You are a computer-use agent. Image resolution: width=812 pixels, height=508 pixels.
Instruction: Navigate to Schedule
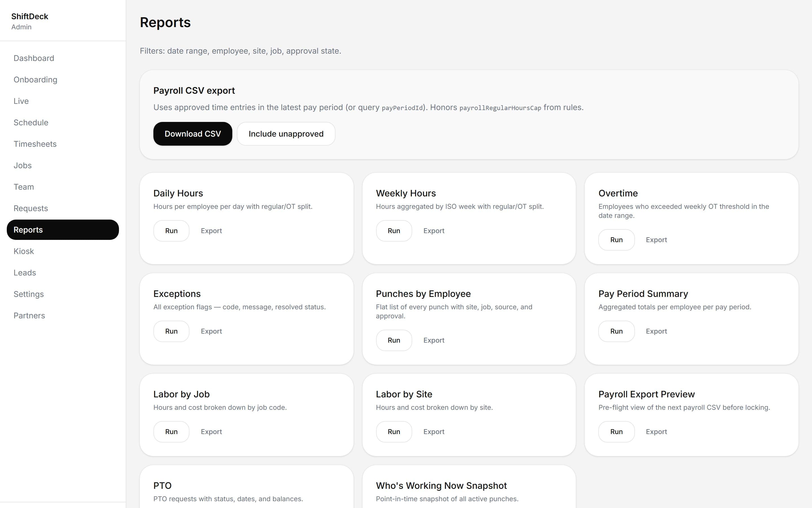[x=63, y=123]
